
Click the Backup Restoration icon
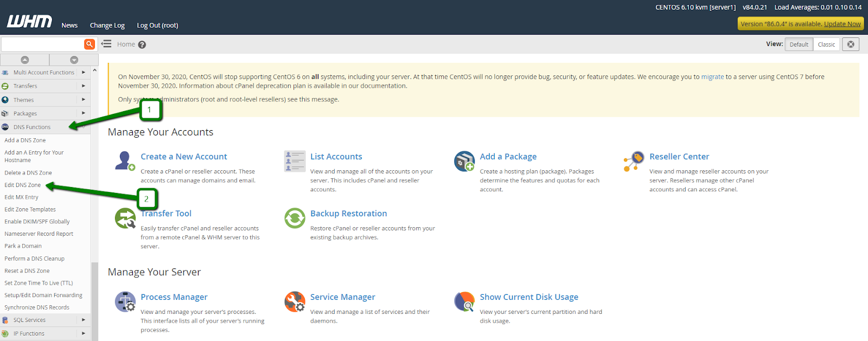295,218
